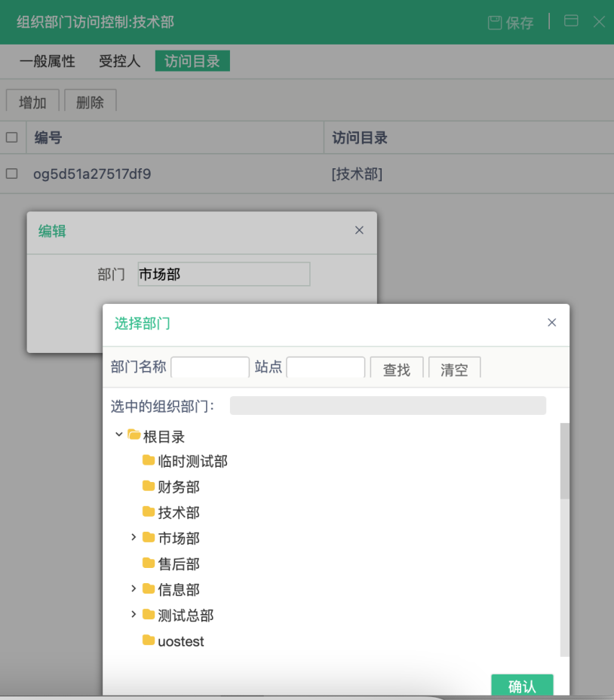
Task: Click the save (保存) disk icon
Action: (x=495, y=22)
